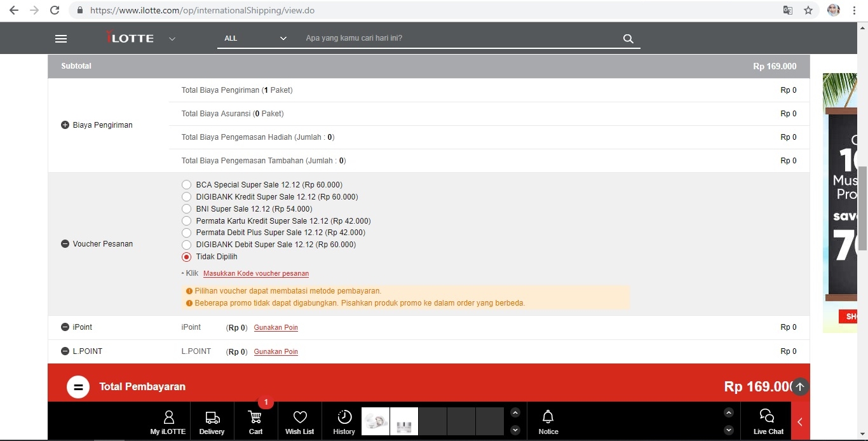
Task: Open Wish List in the bottom bar
Action: pos(299,423)
